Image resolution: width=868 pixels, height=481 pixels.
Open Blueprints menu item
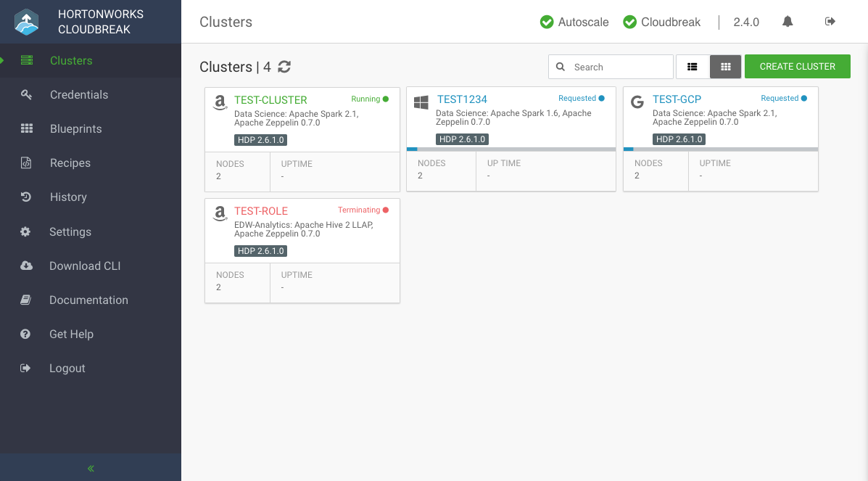pos(76,128)
